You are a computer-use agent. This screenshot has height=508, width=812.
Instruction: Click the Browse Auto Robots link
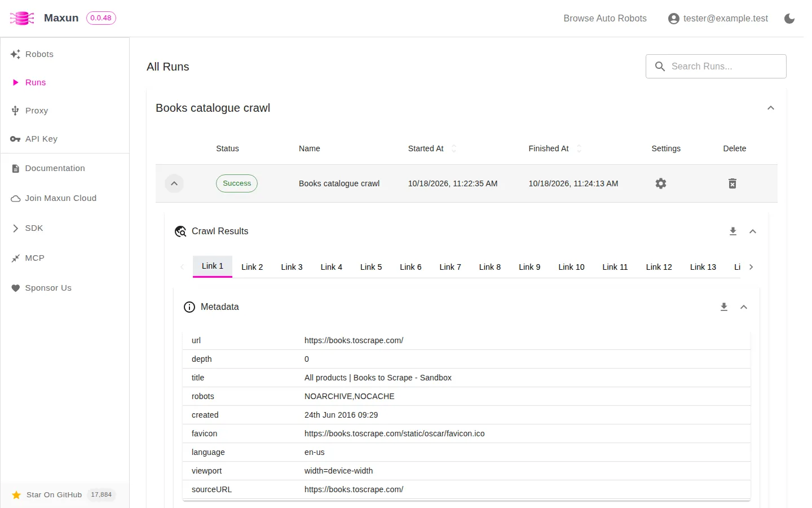(605, 19)
